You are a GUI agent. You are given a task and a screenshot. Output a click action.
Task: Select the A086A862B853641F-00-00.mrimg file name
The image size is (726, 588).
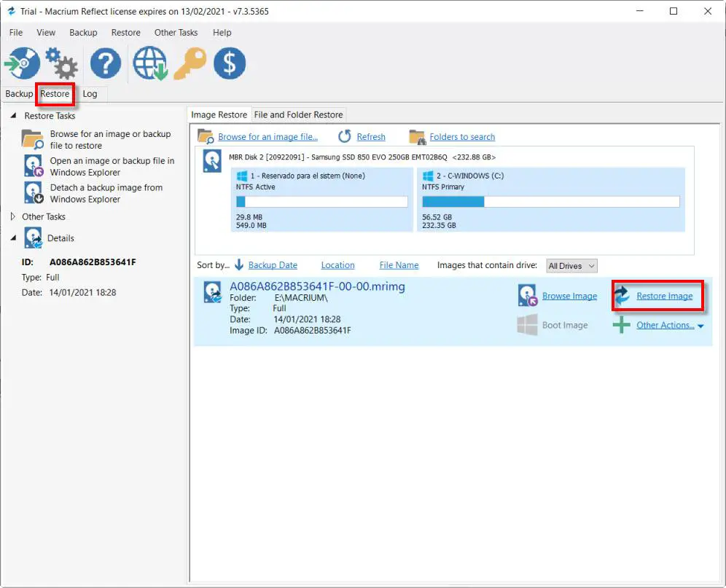(317, 286)
